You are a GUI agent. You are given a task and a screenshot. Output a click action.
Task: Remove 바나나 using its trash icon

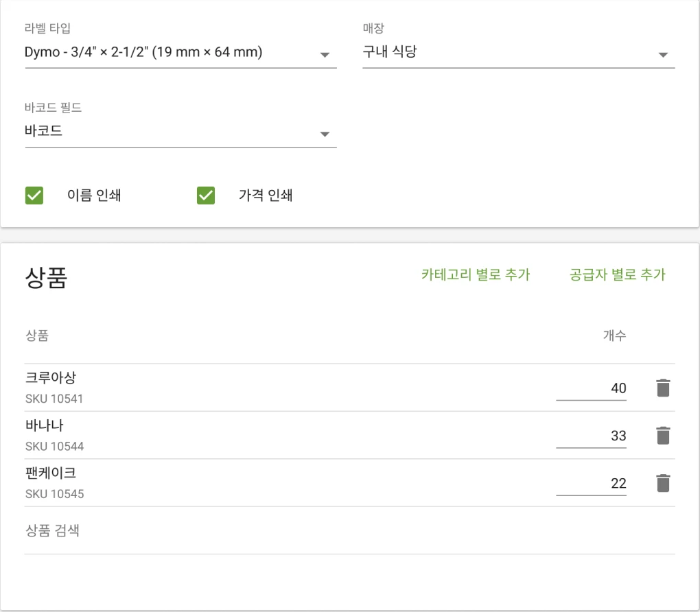click(x=662, y=436)
